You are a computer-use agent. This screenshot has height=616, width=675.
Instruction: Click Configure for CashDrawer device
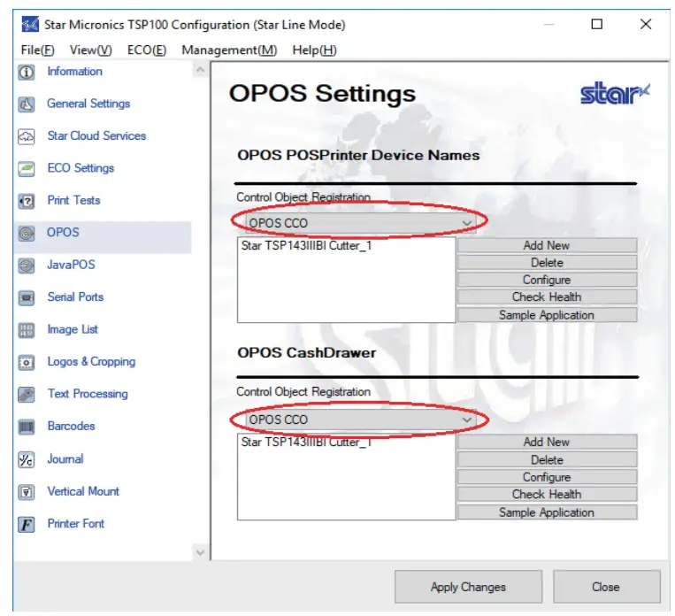click(547, 477)
